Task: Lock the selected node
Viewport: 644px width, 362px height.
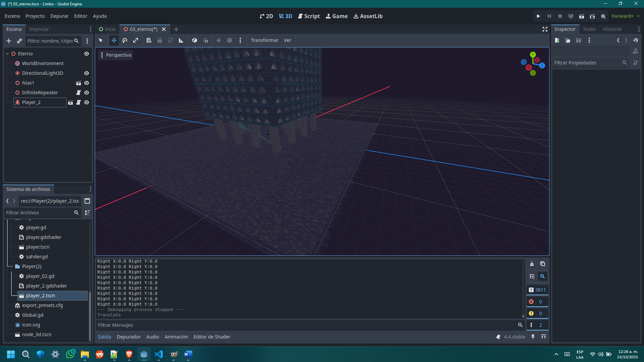Action: coord(160,40)
